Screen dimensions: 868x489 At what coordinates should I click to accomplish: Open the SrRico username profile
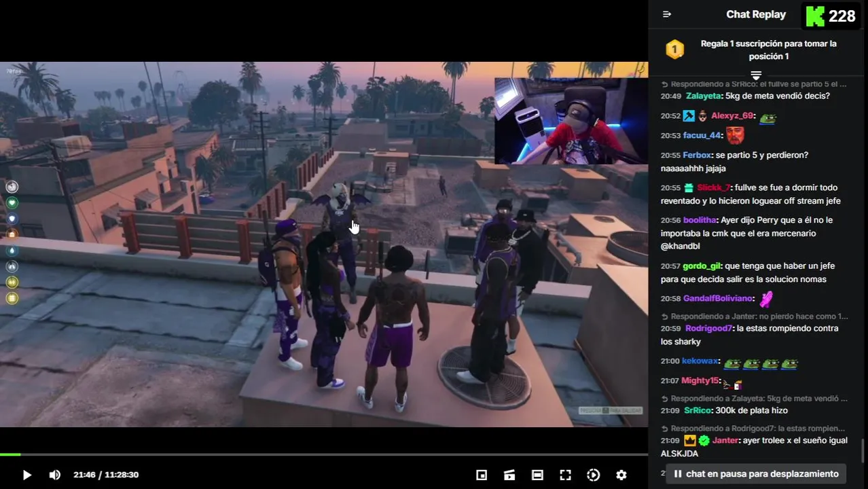pos(698,411)
